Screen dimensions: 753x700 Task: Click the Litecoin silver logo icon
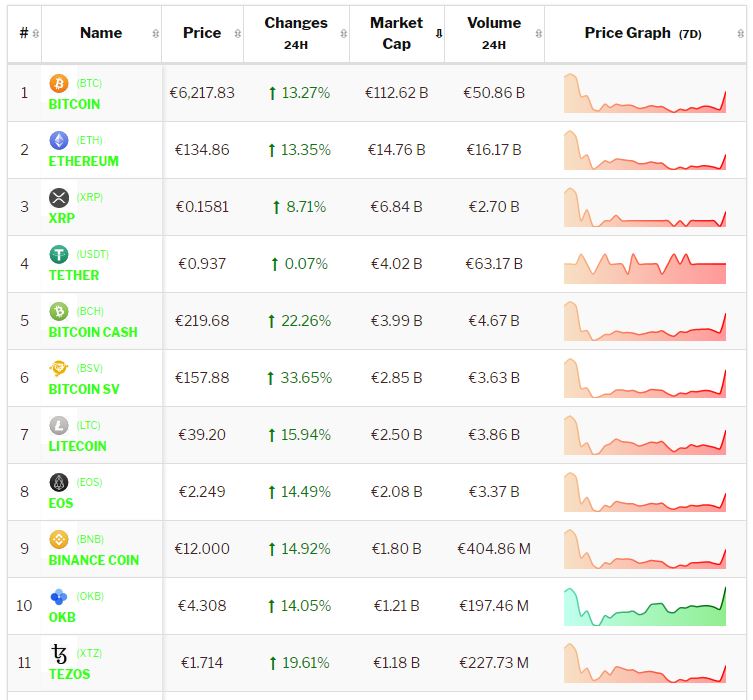point(58,425)
